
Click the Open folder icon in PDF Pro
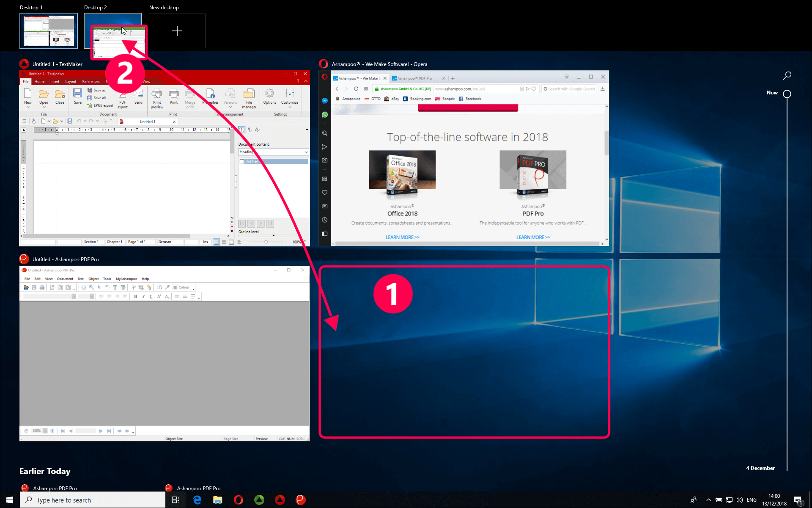(26, 287)
